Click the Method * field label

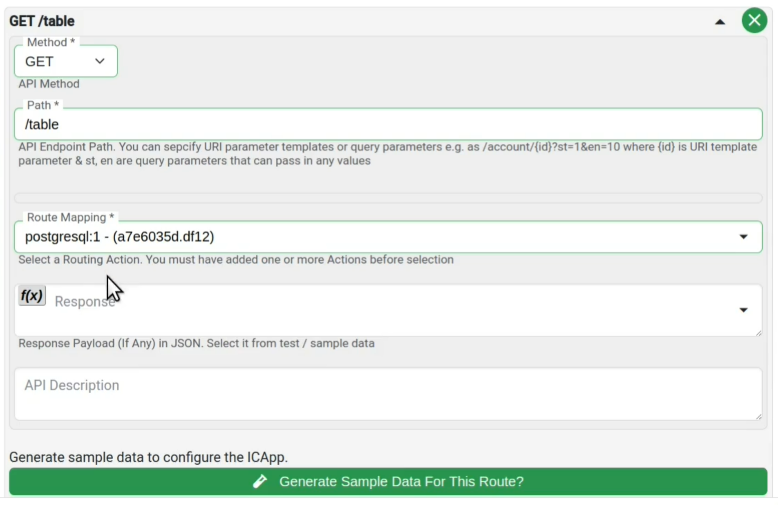click(51, 42)
